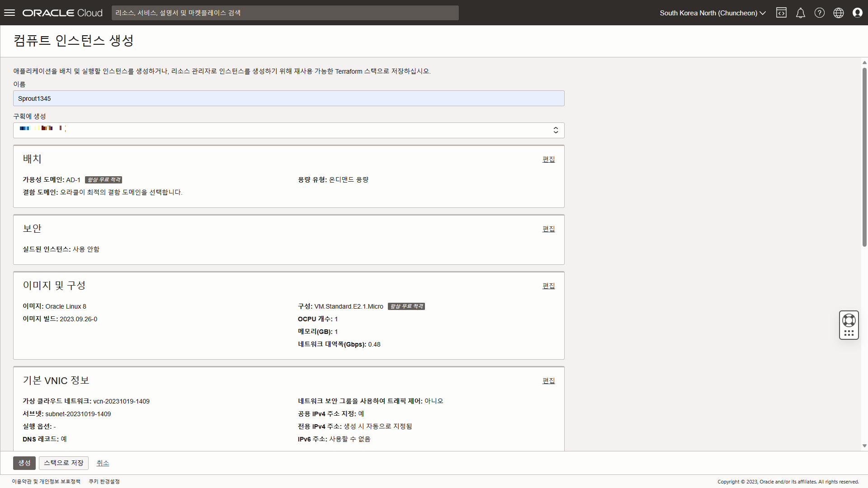The width and height of the screenshot is (868, 488).
Task: Click 편집 link in 배치 section
Action: [x=548, y=159]
